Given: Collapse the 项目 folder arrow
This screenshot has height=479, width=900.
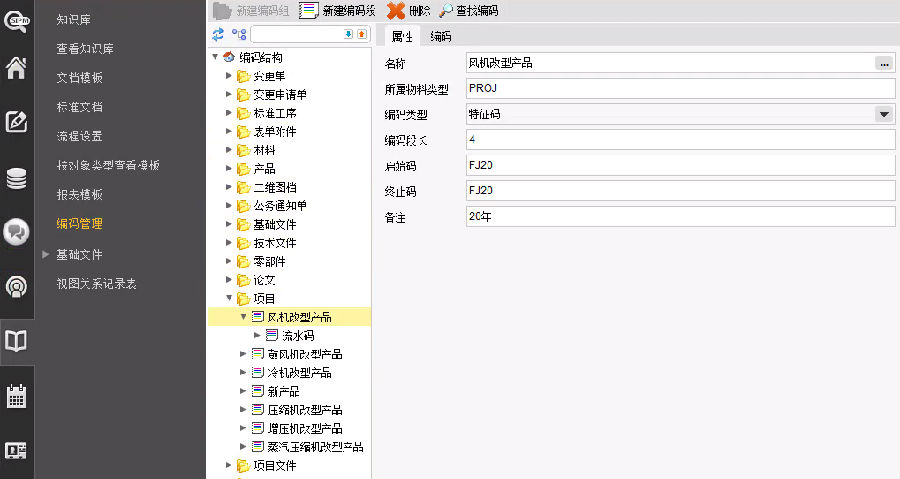Looking at the screenshot, I should coord(229,298).
